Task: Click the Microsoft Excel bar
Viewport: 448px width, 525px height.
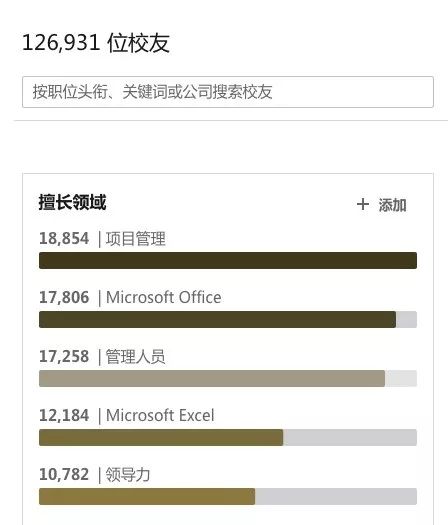Action: click(x=228, y=437)
